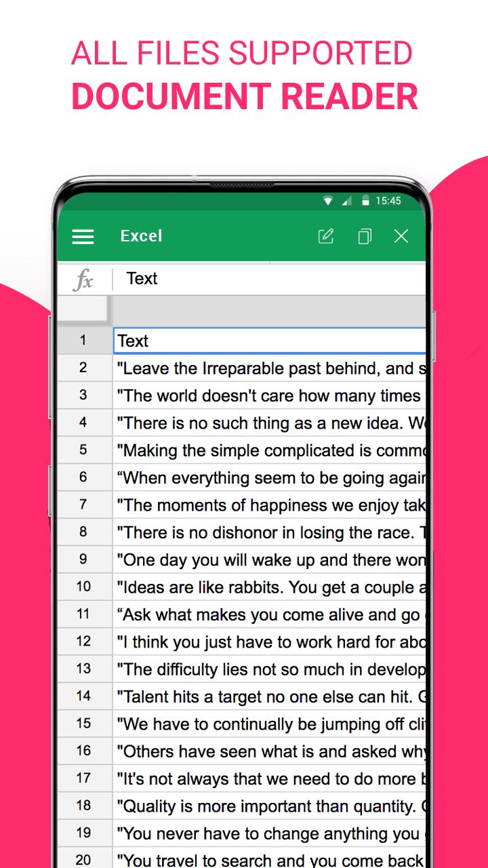Select row header 6
Screen dimensions: 488x868
pos(84,477)
